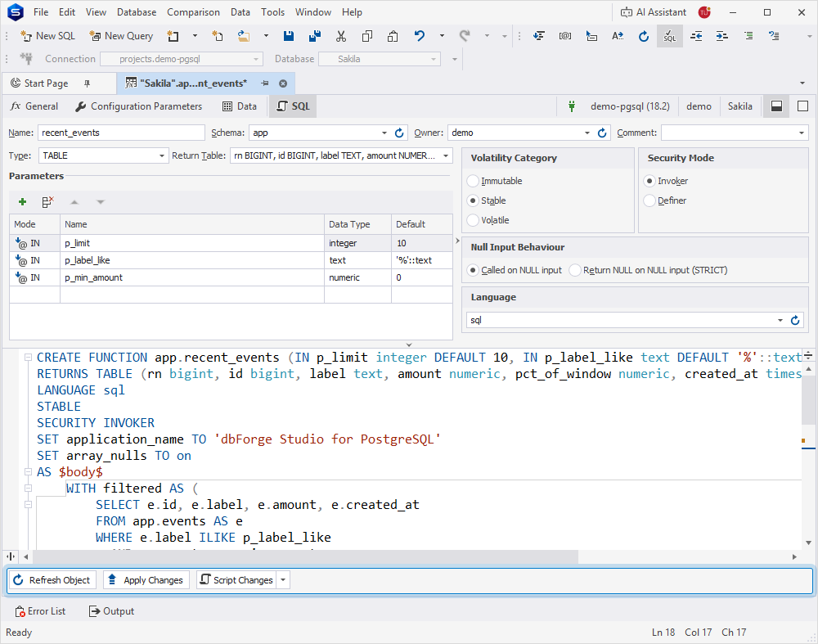The height and width of the screenshot is (644, 818).
Task: Click the vertical scrollbar of the SQL editor
Action: (x=808, y=400)
